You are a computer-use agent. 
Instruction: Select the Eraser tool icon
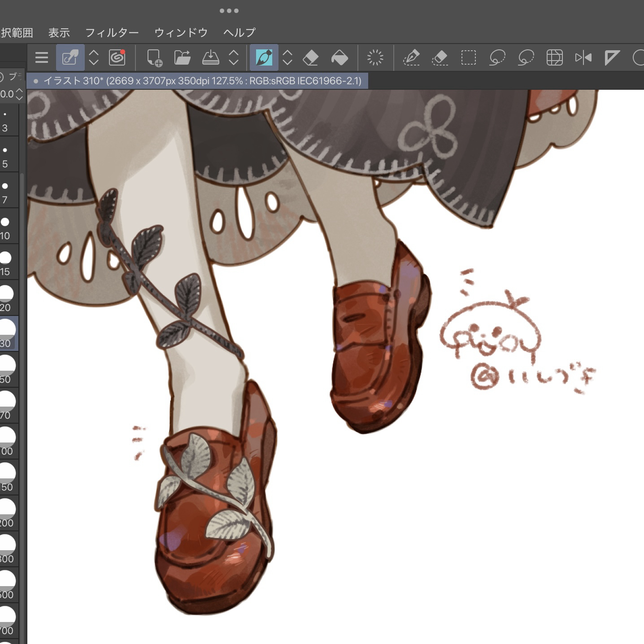pos(311,57)
